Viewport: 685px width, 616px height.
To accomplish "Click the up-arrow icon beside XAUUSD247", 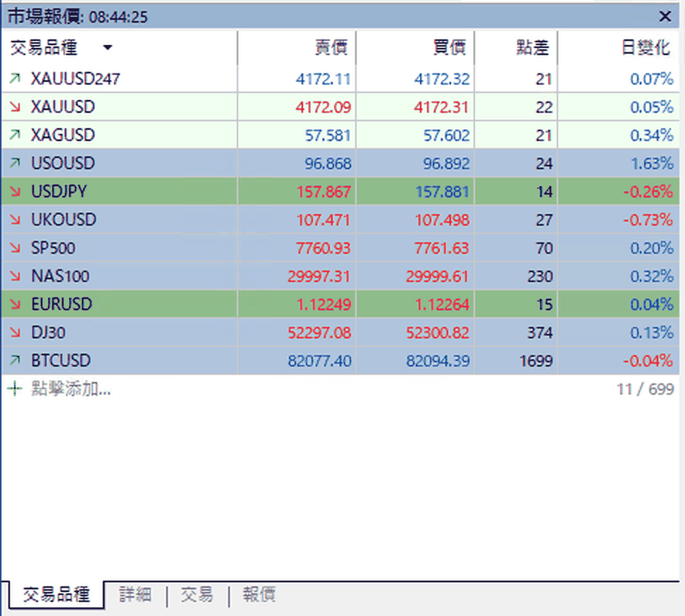I will (16, 79).
